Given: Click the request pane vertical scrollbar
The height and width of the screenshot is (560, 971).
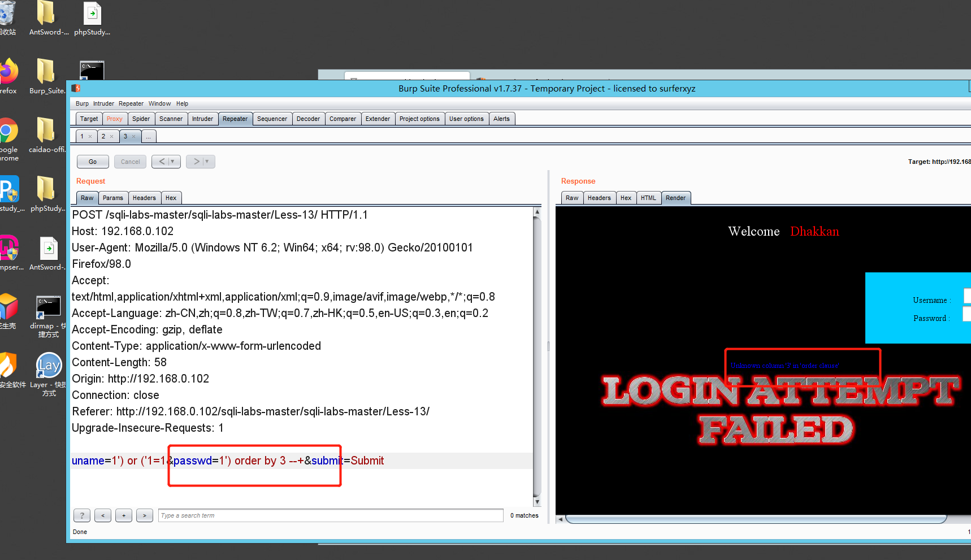Looking at the screenshot, I should coord(537,357).
